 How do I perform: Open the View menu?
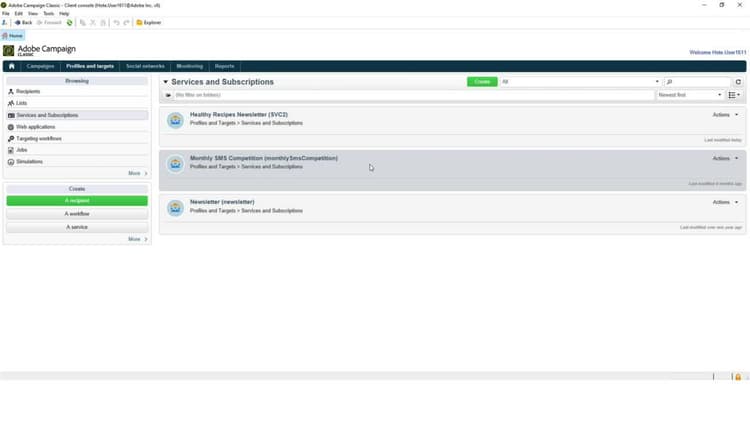(x=33, y=13)
